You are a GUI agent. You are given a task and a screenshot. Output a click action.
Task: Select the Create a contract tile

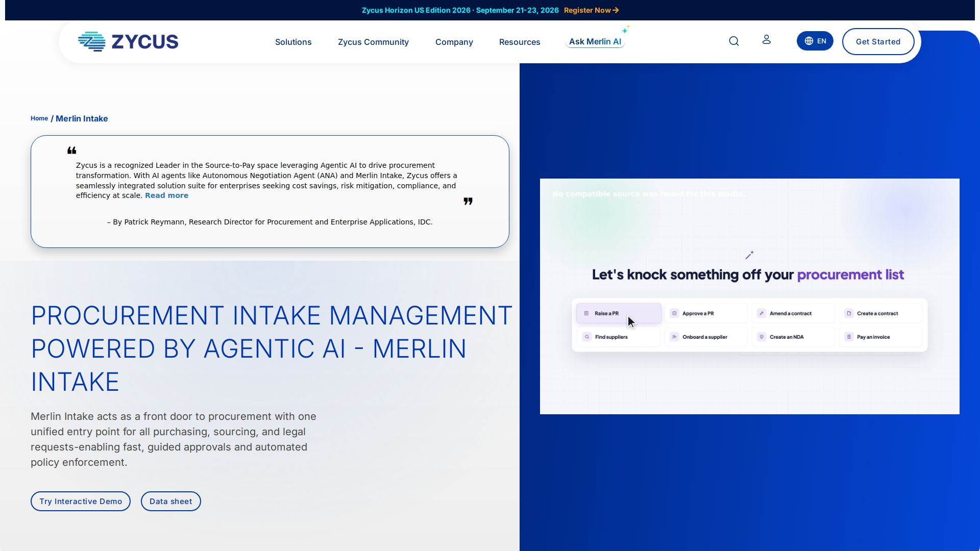point(881,313)
